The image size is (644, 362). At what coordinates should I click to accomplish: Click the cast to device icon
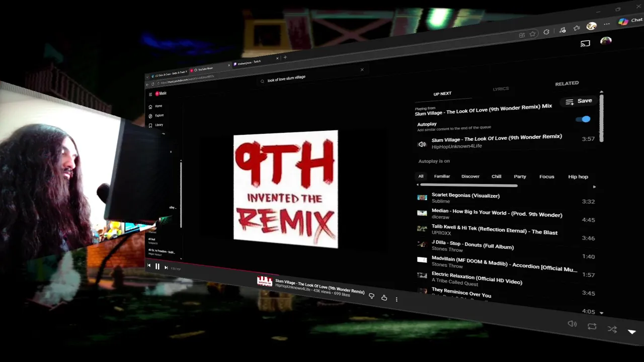click(x=585, y=43)
